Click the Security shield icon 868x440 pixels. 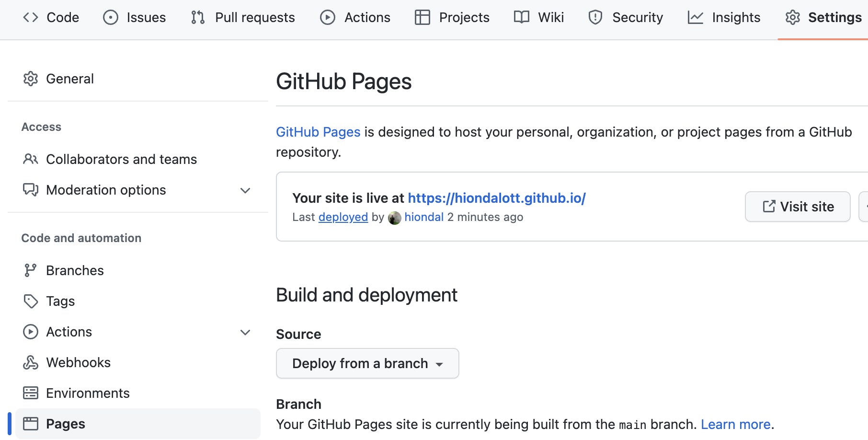click(x=595, y=17)
